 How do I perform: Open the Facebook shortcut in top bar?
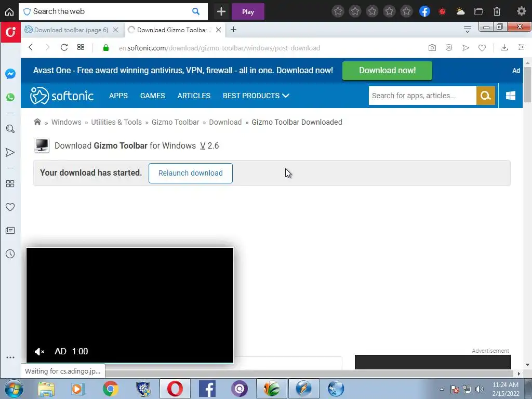[424, 11]
